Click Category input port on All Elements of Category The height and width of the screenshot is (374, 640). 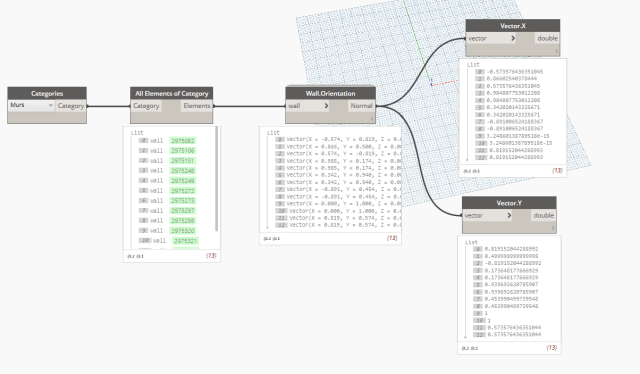click(146, 106)
